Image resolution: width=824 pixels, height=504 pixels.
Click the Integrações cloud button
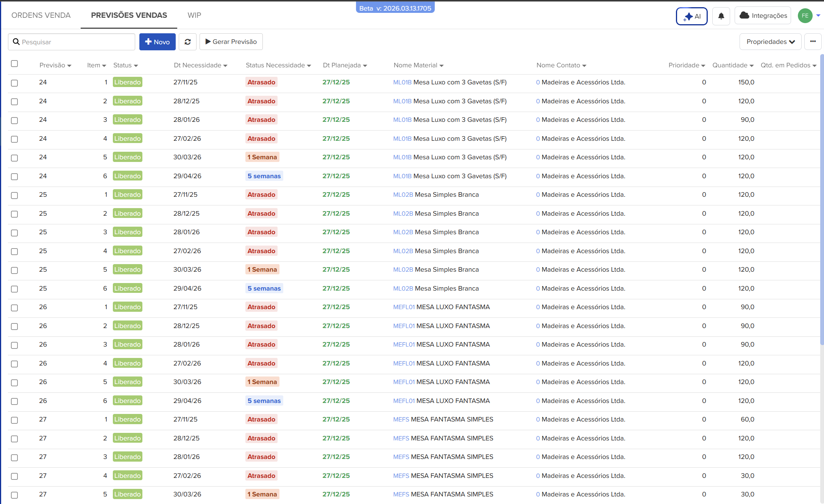coord(763,16)
